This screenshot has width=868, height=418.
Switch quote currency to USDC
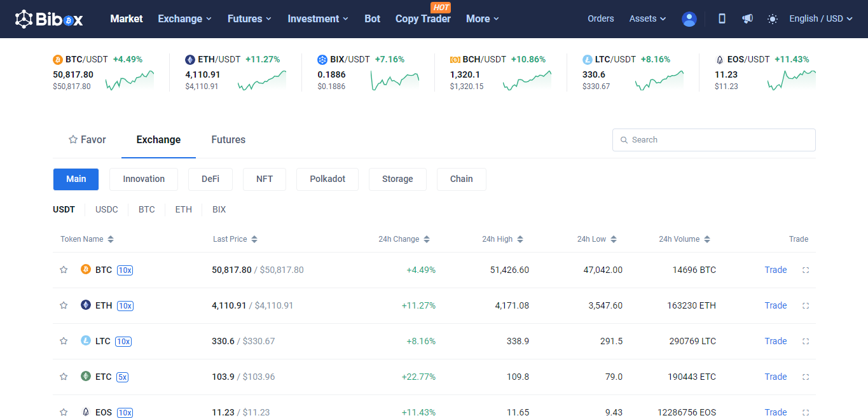pyautogui.click(x=107, y=210)
